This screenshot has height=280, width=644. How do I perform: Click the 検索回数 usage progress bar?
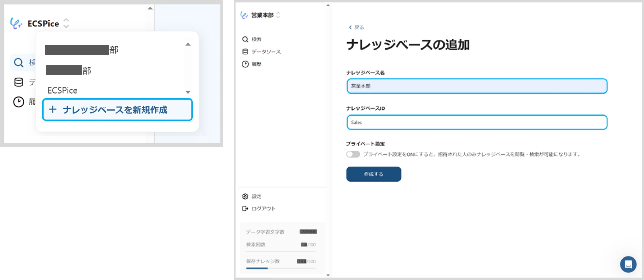[x=281, y=251]
